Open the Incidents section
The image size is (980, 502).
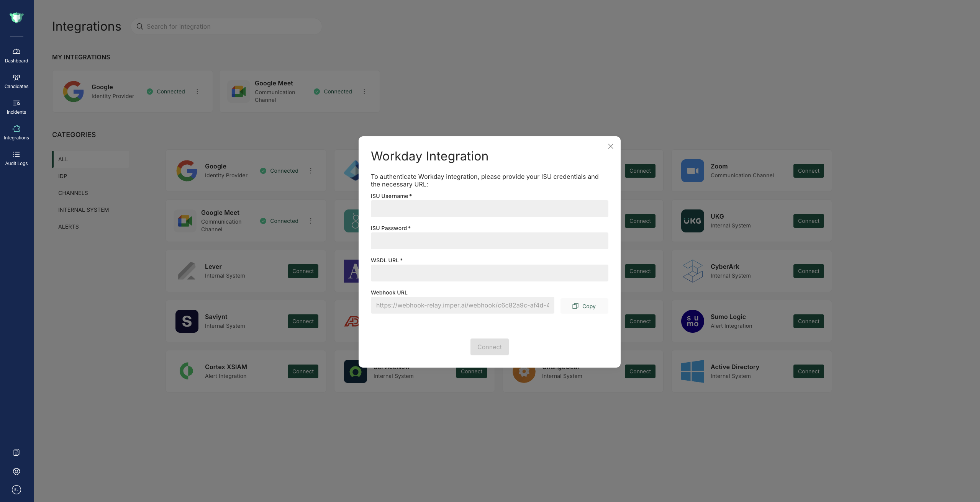click(16, 107)
